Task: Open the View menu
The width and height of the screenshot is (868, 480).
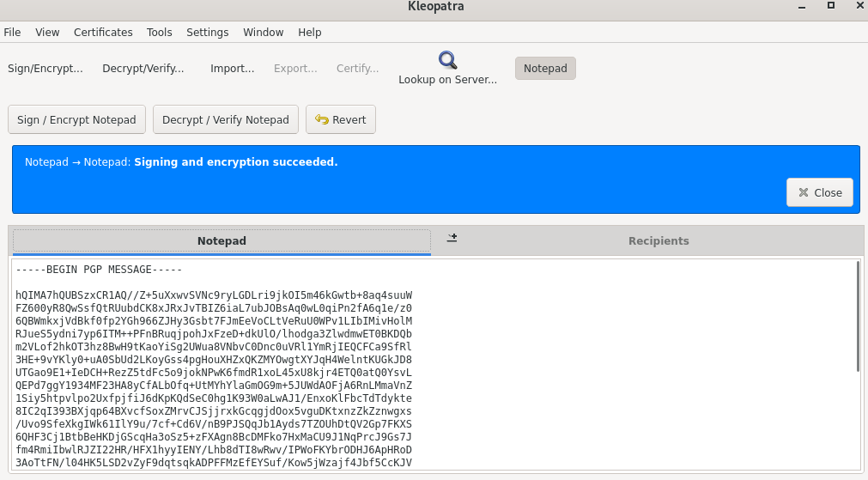Action: click(47, 32)
